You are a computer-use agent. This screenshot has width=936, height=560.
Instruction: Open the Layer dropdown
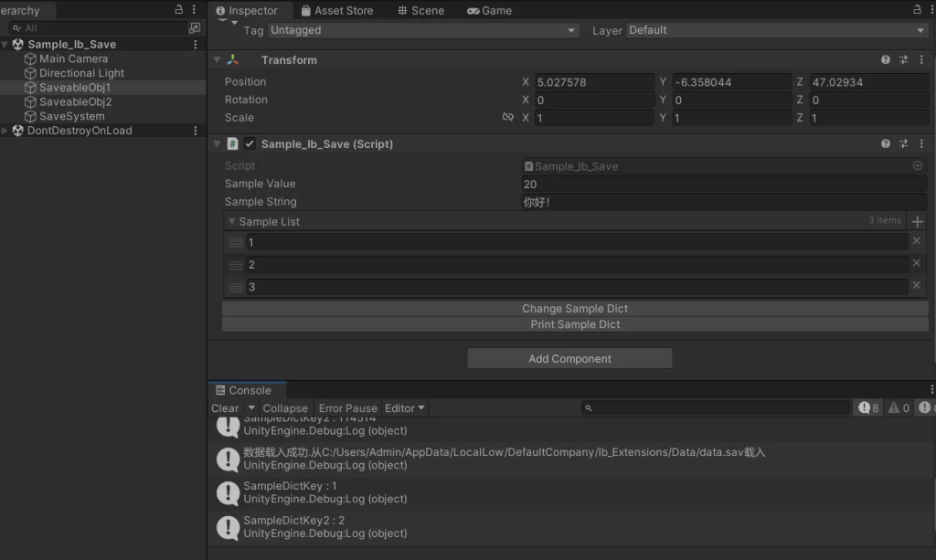(x=777, y=30)
